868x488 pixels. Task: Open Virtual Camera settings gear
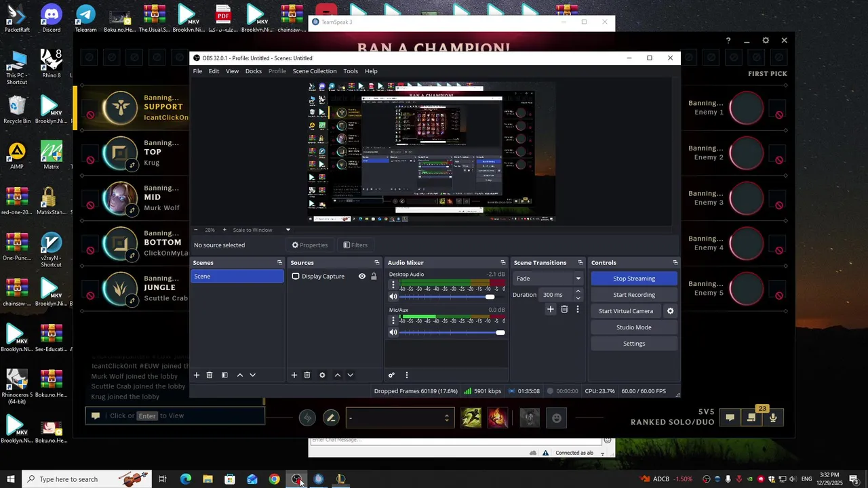(670, 311)
